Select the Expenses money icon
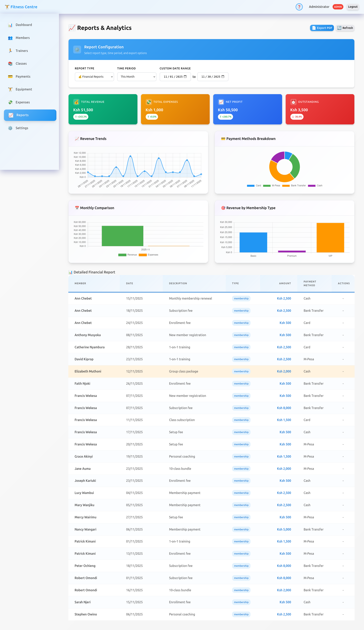This screenshot has width=364, height=630. [10, 102]
